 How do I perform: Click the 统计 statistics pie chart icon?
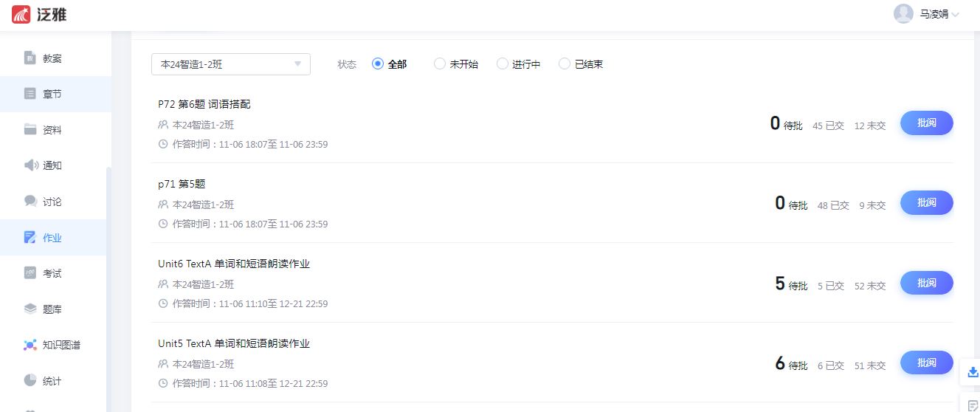(30, 381)
